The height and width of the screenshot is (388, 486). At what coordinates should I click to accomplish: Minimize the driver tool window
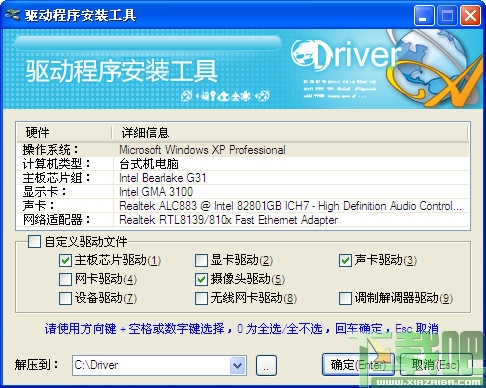coord(424,15)
